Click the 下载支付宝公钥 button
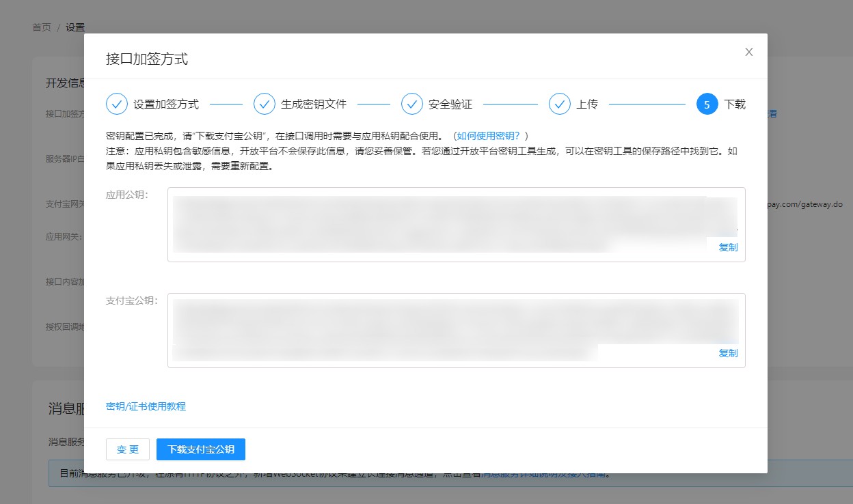This screenshot has height=504, width=853. pyautogui.click(x=201, y=449)
